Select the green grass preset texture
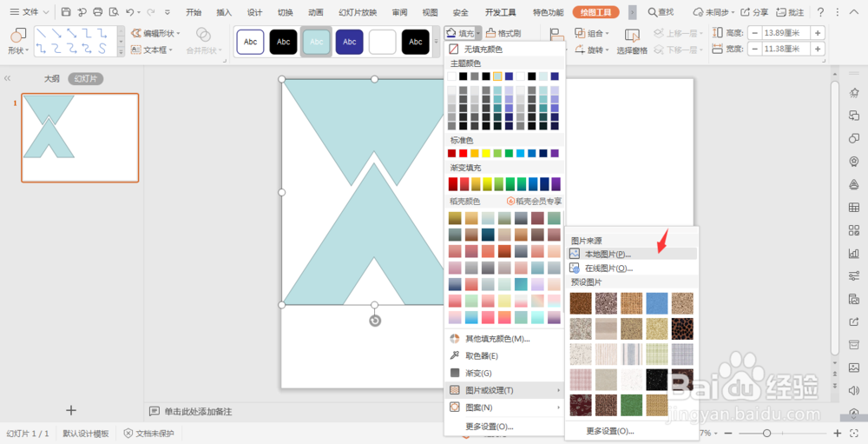 pyautogui.click(x=631, y=405)
